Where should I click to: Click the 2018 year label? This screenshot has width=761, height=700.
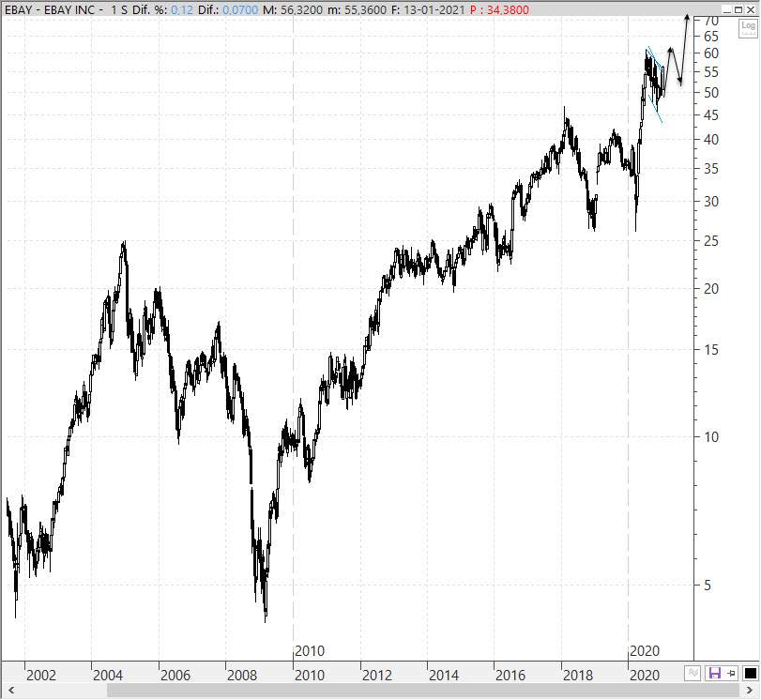[577, 676]
